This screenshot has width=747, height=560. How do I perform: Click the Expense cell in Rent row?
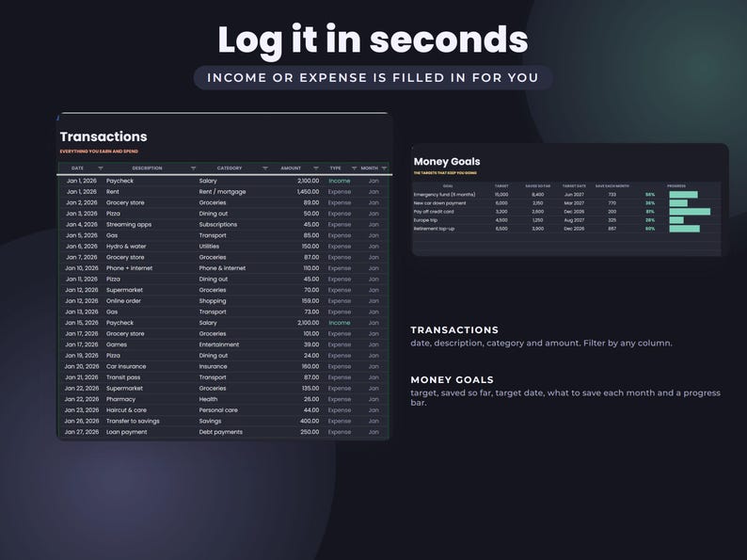click(340, 192)
